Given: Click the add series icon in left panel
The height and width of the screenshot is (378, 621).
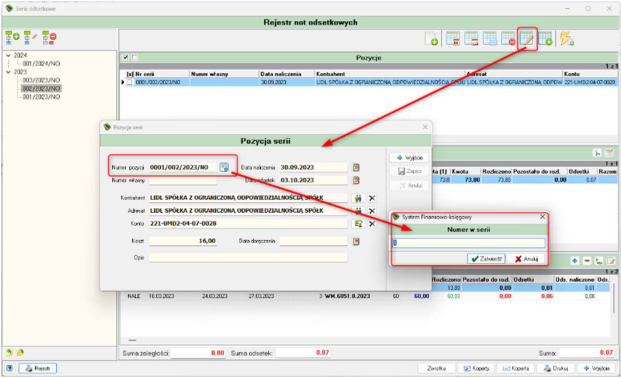Looking at the screenshot, I should click(12, 38).
